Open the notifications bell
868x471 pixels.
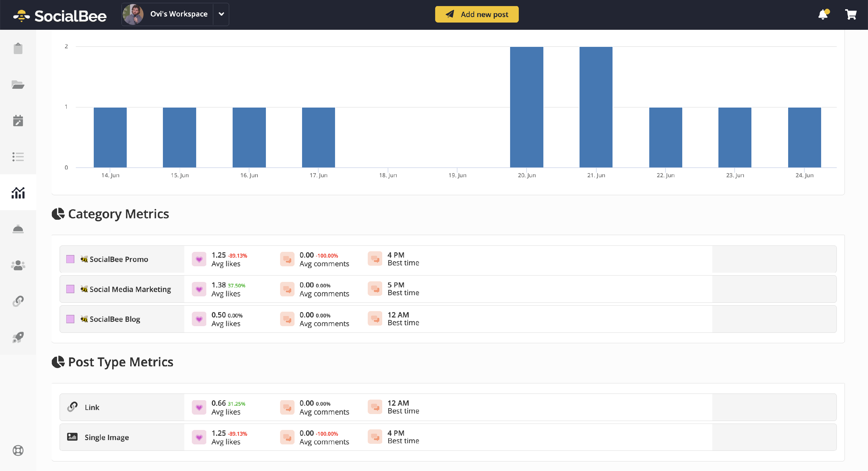(x=823, y=14)
